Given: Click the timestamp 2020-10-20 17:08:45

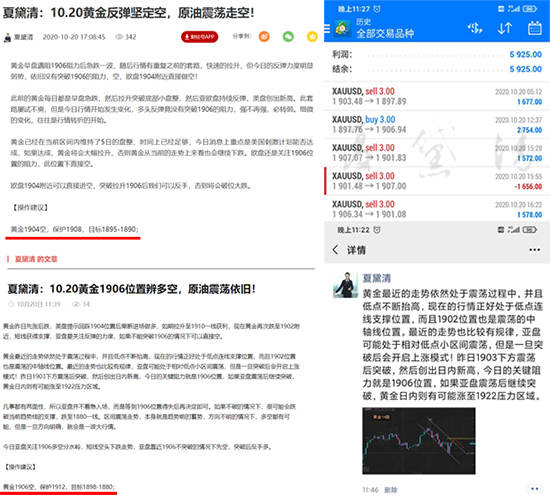Looking at the screenshot, I should (74, 37).
